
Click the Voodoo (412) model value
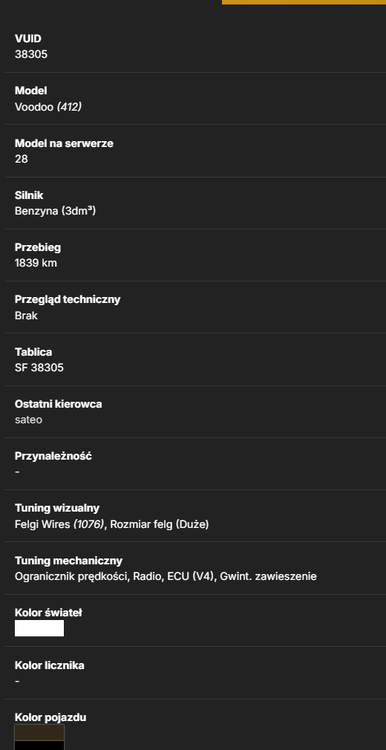(x=48, y=107)
